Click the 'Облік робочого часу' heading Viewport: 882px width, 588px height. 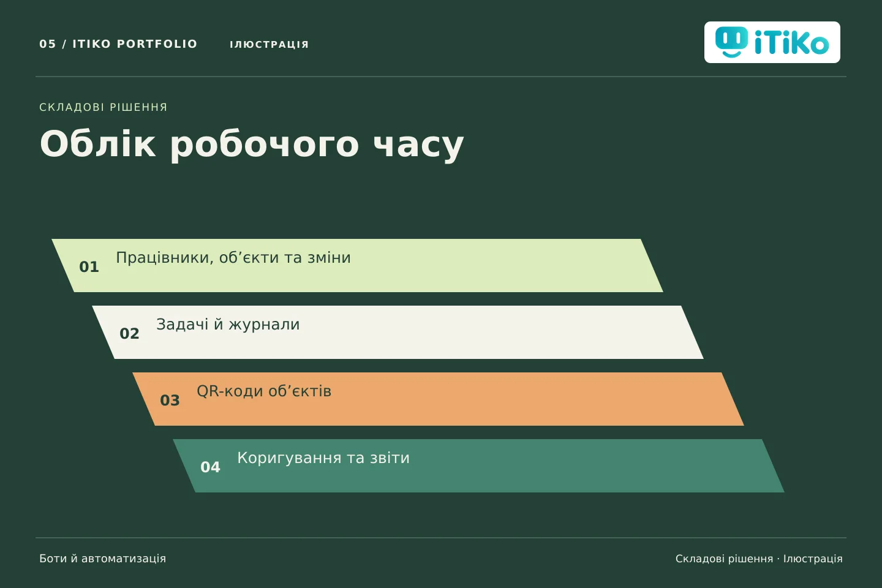pos(252,145)
